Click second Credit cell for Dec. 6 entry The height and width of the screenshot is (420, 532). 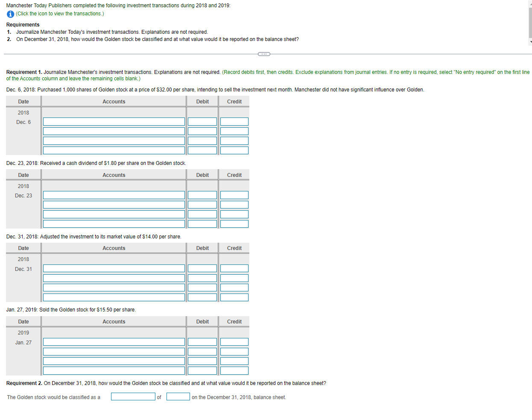click(234, 131)
